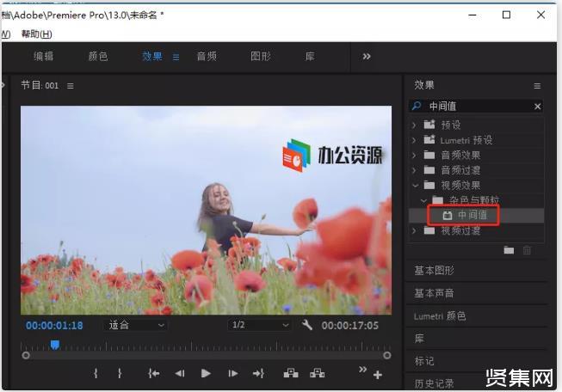Show more transport buttons via the double arrow
Screen dimensions: 562x392
(x=362, y=369)
